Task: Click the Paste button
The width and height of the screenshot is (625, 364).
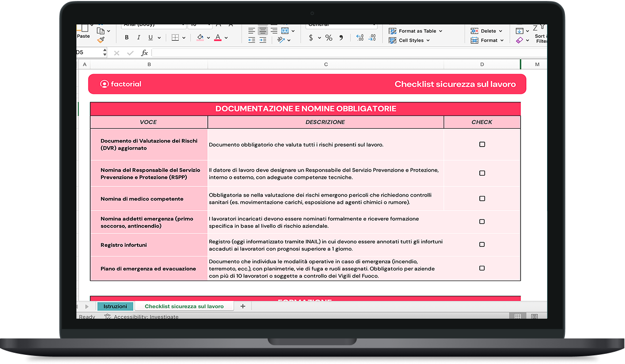Action: click(x=83, y=32)
